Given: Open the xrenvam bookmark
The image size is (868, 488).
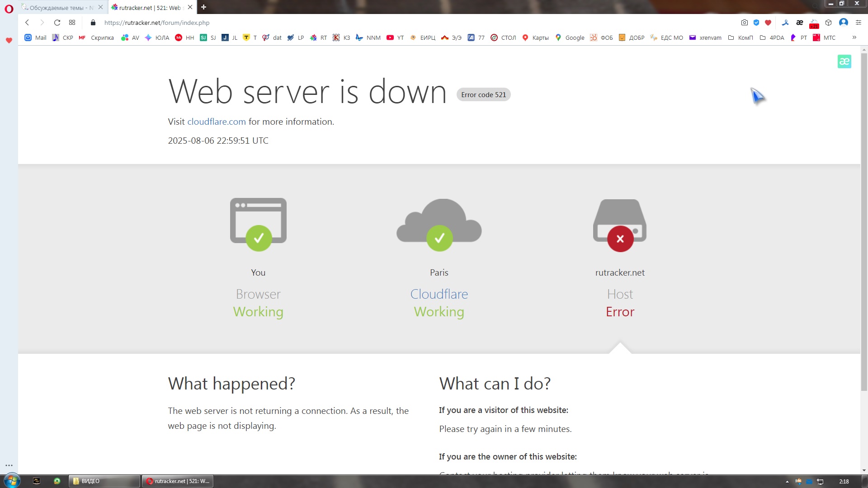Looking at the screenshot, I should (705, 38).
